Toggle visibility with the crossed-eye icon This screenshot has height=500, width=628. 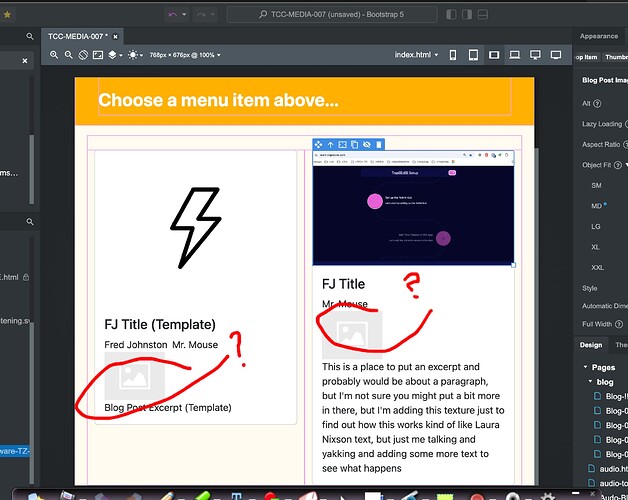coord(366,145)
